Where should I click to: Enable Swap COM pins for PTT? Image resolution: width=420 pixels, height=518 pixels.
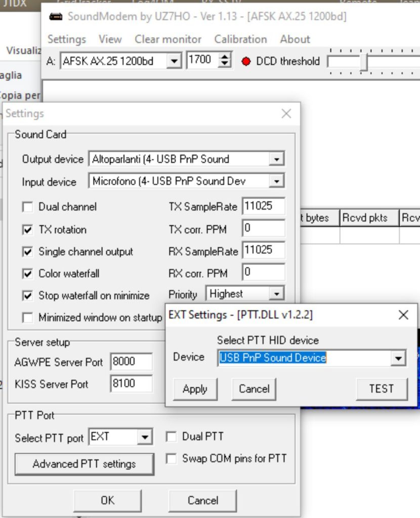point(171,458)
